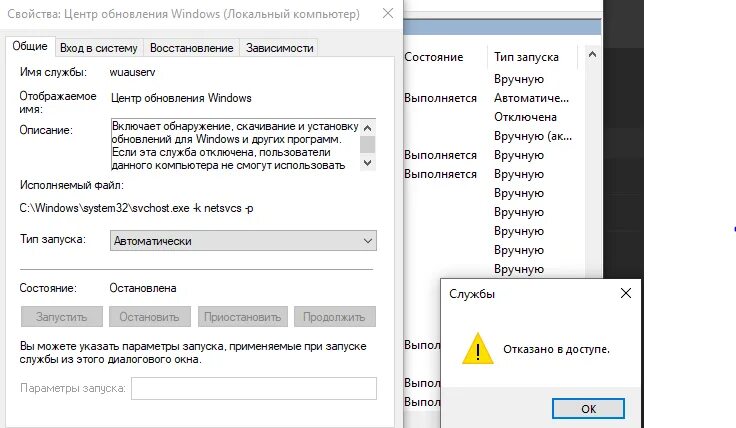Expand the Тип запуска dropdown
Image resolution: width=736 pixels, height=428 pixels.
[243, 241]
